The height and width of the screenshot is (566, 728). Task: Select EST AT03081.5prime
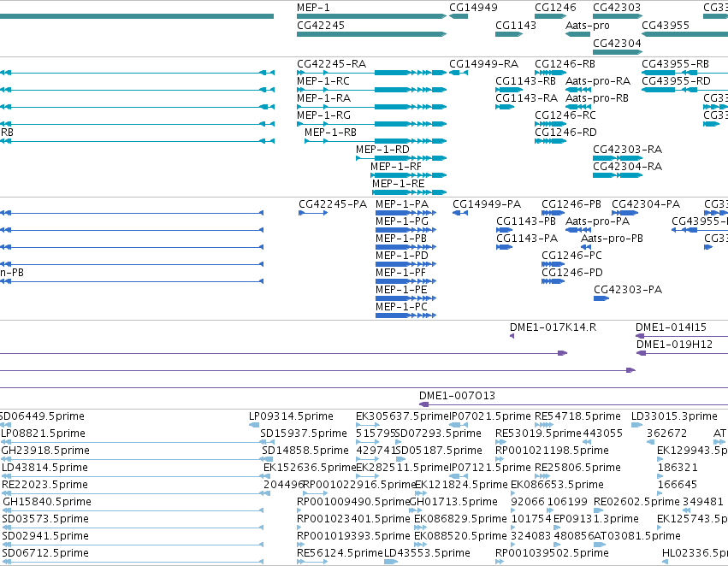599,545
